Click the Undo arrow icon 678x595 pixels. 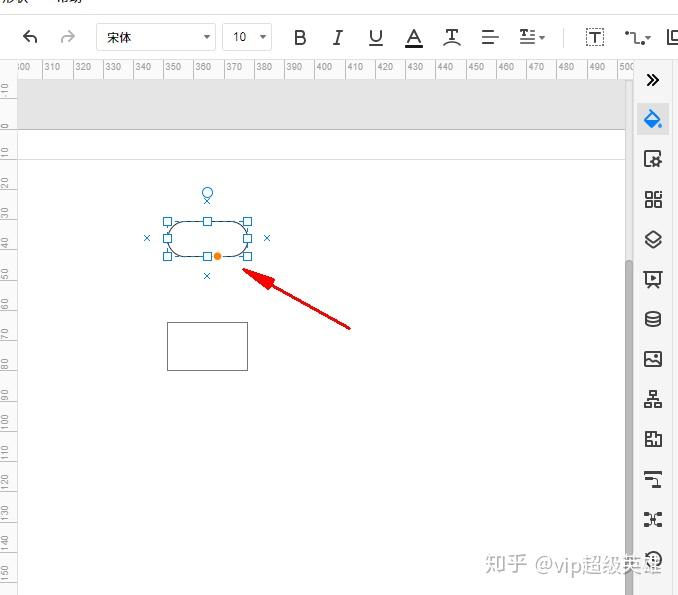point(30,37)
